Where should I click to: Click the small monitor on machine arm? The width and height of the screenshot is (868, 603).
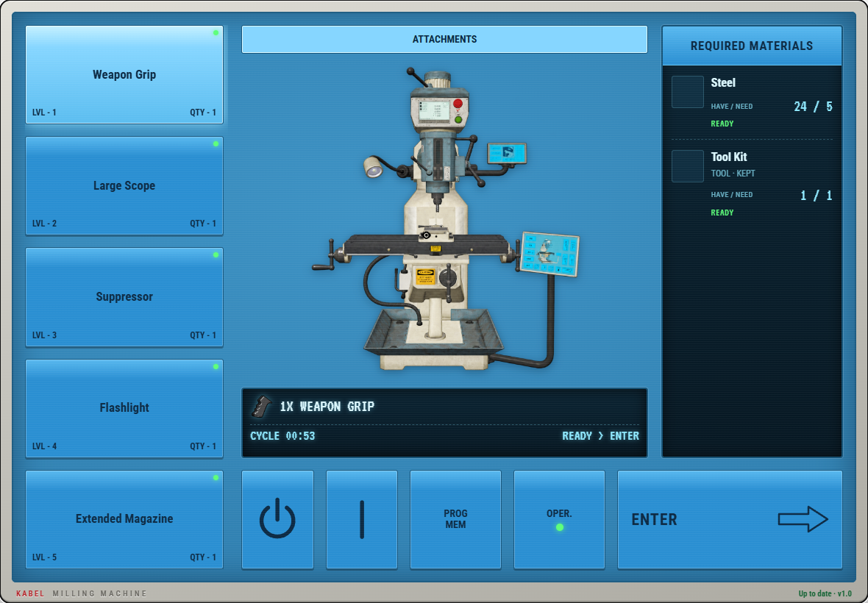click(x=507, y=153)
